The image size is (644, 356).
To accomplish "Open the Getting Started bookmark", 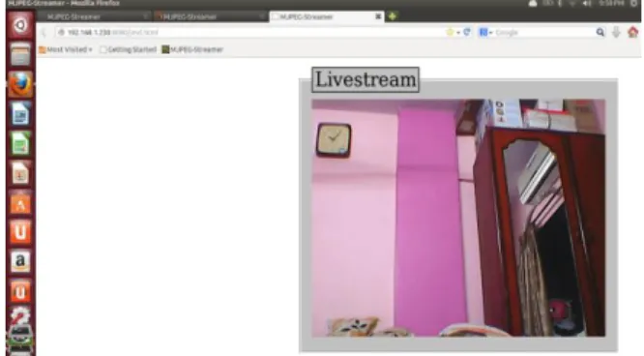I will (129, 49).
